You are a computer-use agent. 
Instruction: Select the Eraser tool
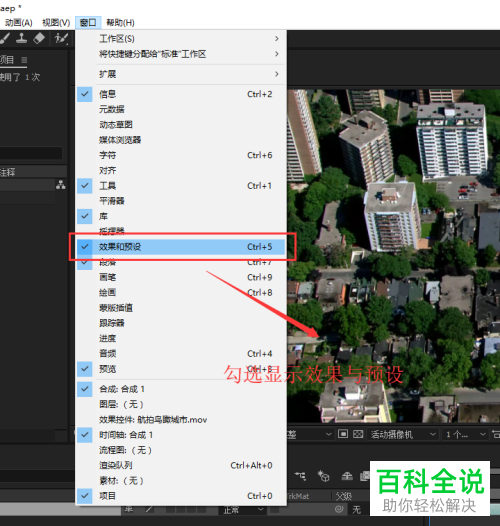39,38
